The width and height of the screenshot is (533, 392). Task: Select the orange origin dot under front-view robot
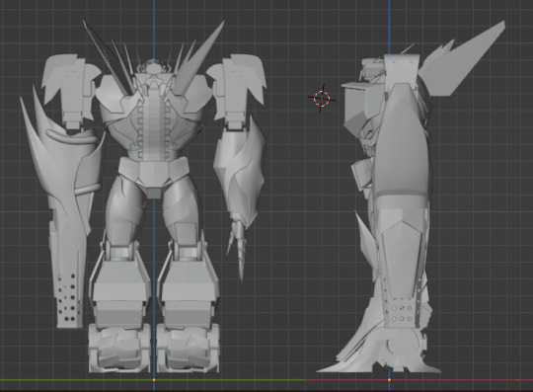154,380
